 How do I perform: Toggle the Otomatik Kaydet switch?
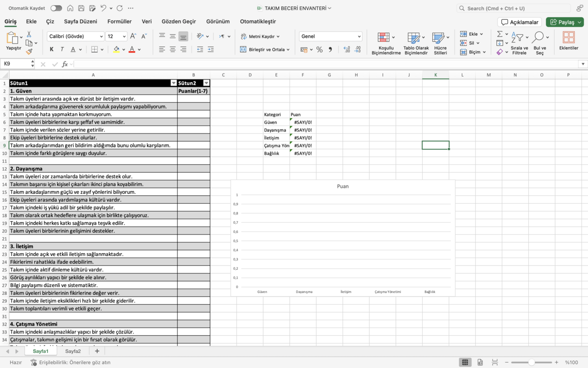(x=56, y=8)
